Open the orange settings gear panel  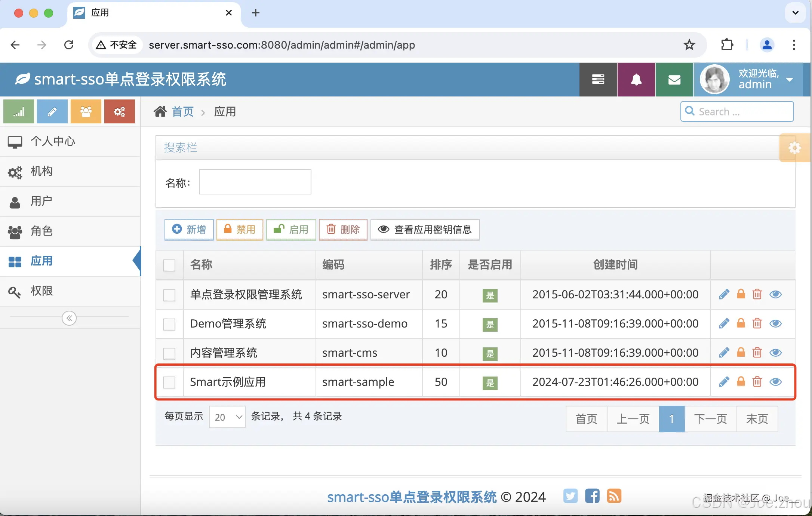[794, 148]
